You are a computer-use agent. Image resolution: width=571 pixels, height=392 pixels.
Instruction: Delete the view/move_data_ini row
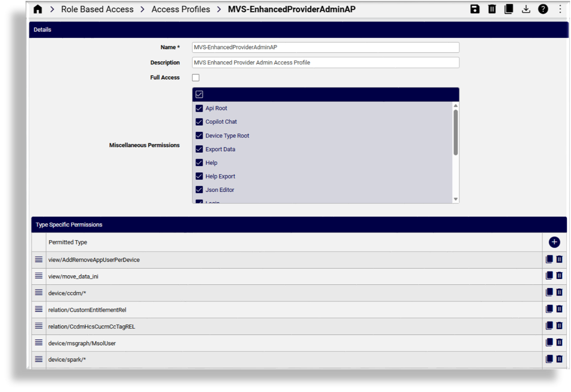(559, 276)
